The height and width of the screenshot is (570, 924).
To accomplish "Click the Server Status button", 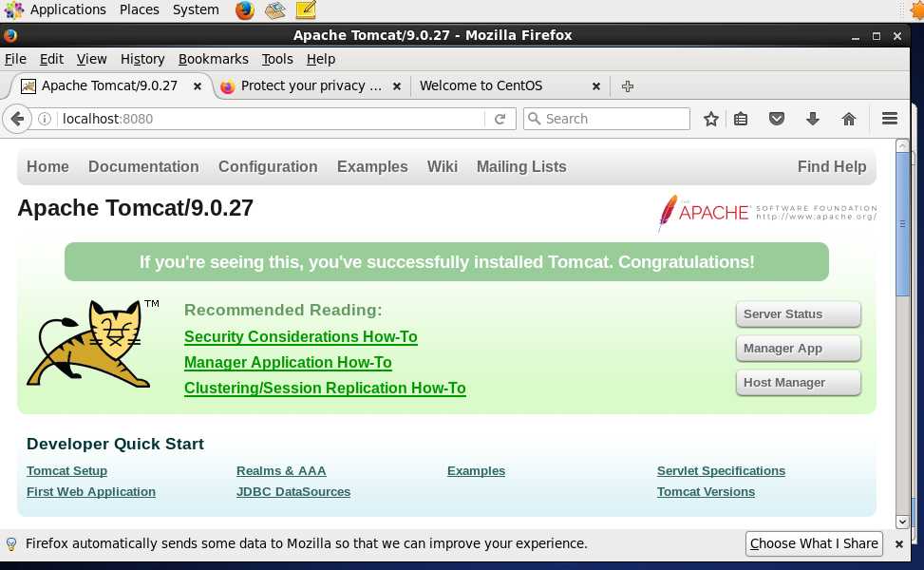I will [x=798, y=314].
